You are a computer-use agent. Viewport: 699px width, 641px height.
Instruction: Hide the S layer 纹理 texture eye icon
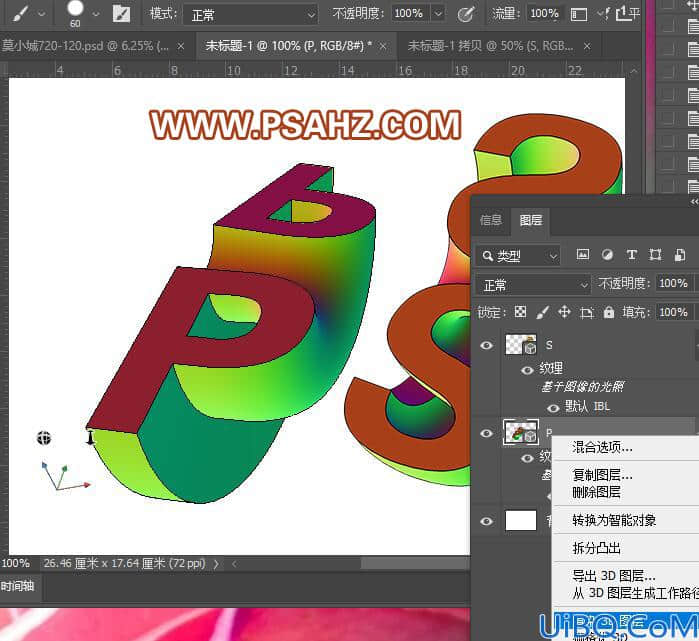(527, 370)
